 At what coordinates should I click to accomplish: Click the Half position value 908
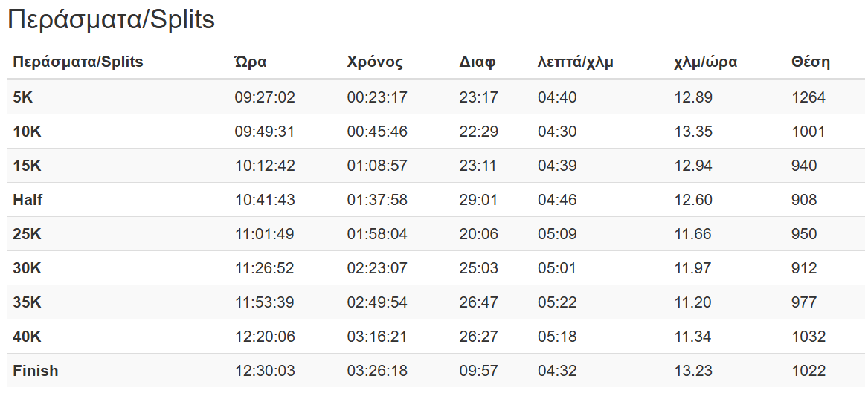pos(804,200)
